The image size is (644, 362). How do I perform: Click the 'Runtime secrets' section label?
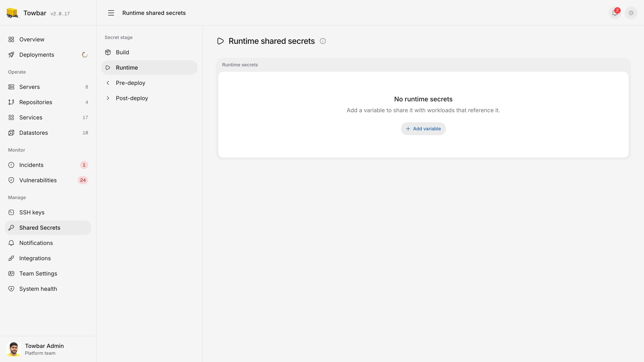tap(240, 65)
